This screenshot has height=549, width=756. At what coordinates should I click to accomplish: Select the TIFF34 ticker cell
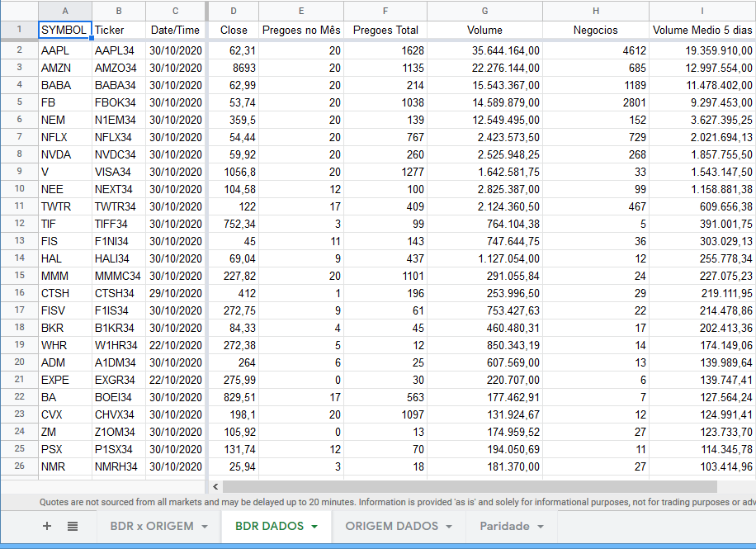click(x=119, y=224)
